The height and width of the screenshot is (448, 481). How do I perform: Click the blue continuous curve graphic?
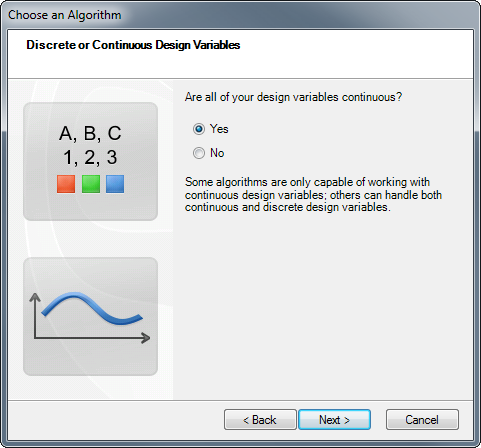(92, 309)
